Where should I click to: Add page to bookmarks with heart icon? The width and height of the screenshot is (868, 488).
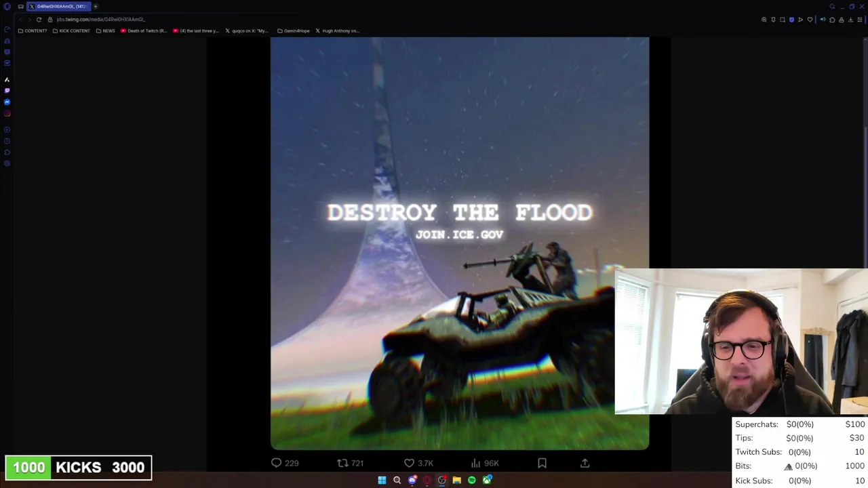pyautogui.click(x=810, y=20)
